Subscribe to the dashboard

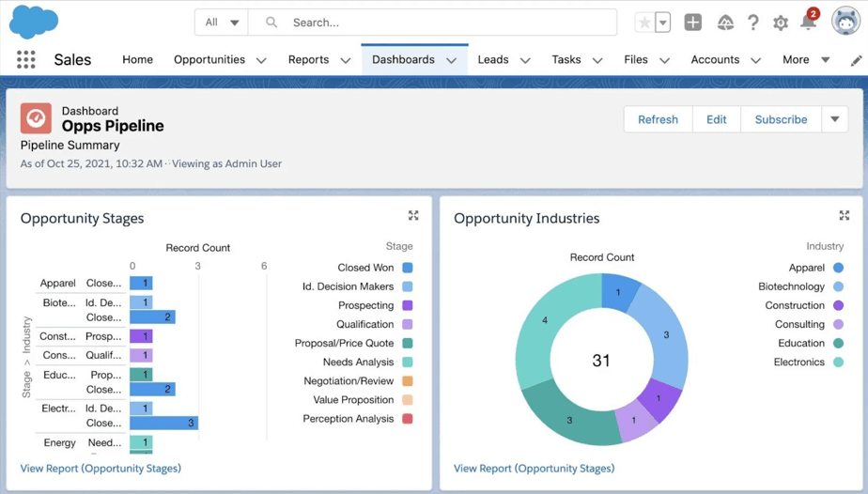pyautogui.click(x=781, y=119)
